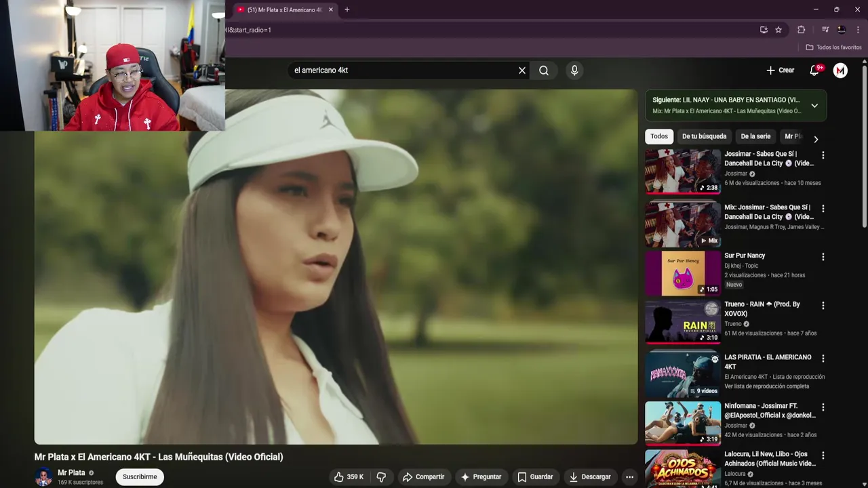Like the video with thumbs up

tap(349, 477)
